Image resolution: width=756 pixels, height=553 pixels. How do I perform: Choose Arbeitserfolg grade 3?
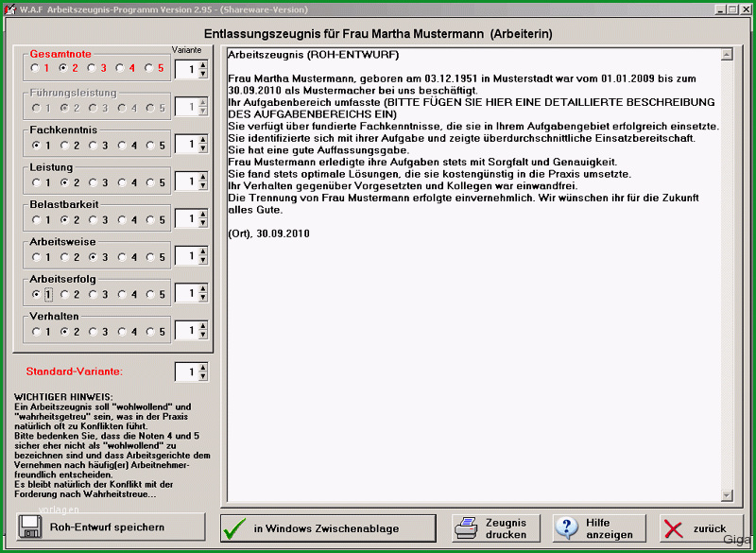click(x=93, y=294)
